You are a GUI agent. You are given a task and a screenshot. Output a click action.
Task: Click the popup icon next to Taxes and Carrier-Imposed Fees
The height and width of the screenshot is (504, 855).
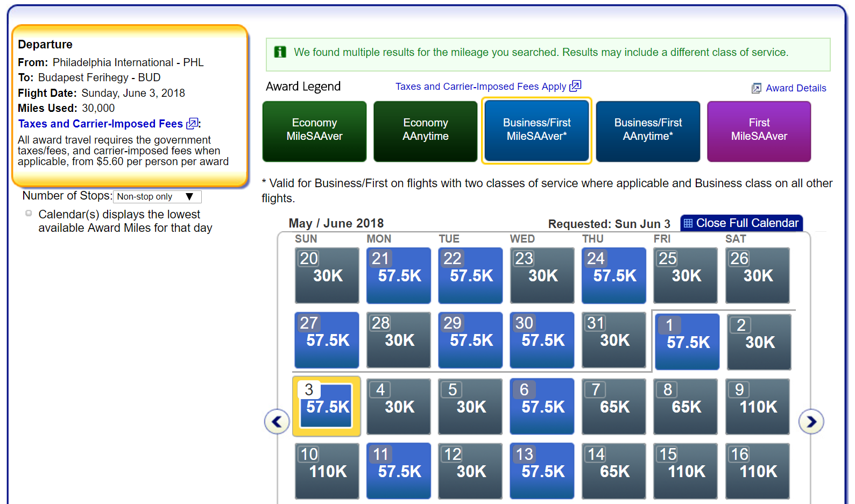[x=192, y=124]
